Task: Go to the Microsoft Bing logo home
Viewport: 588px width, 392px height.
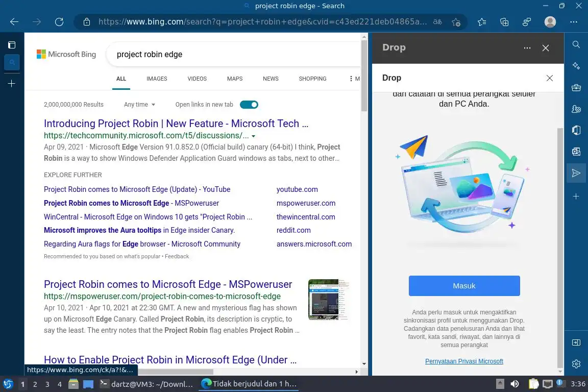Action: coord(66,55)
